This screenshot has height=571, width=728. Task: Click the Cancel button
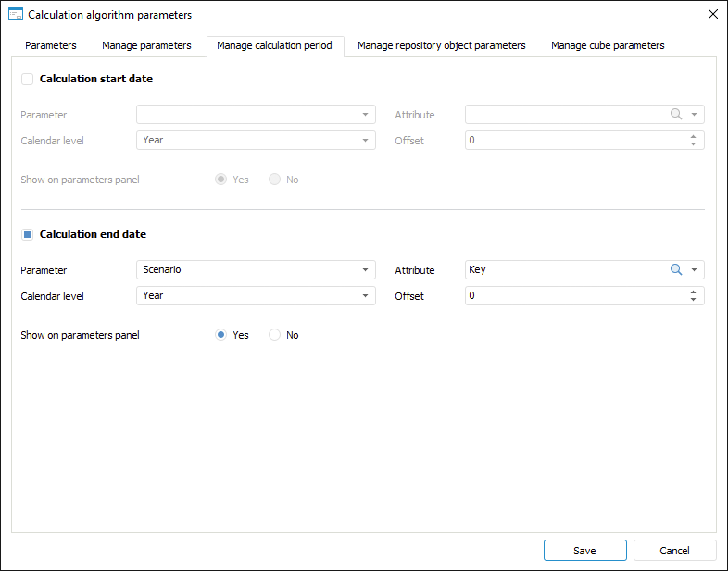pos(674,551)
